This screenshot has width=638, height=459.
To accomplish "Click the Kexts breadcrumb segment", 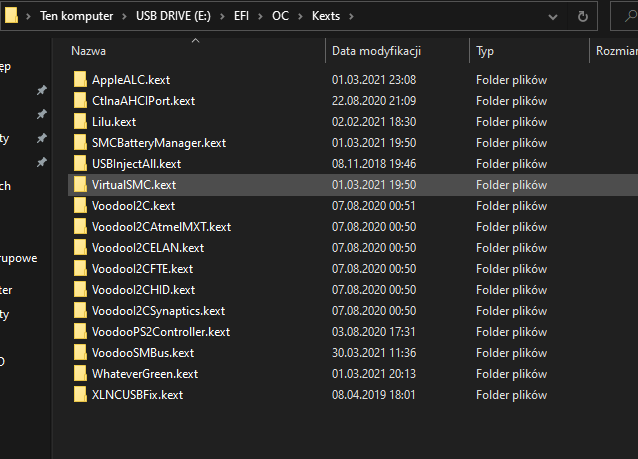I will point(326,16).
